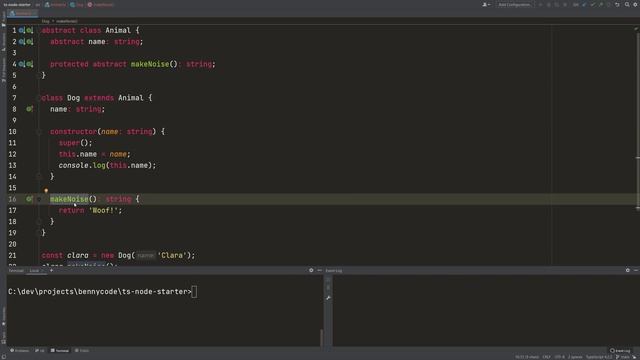Click the highlighted makeNoise on line 16

(69, 199)
